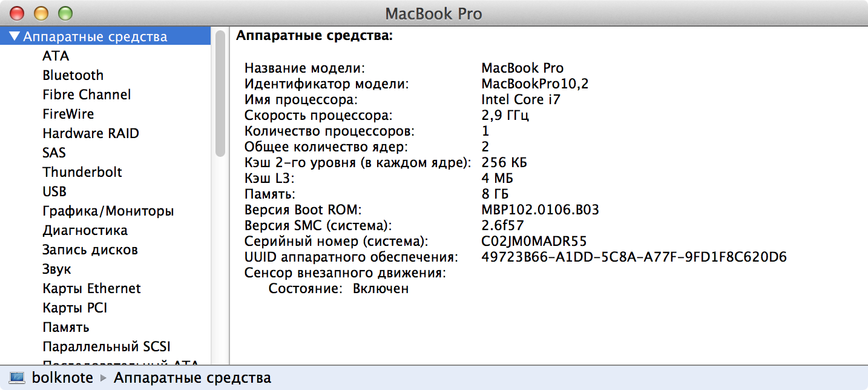The height and width of the screenshot is (390, 868).
Task: Click the Название модели: label
Action: [x=305, y=68]
